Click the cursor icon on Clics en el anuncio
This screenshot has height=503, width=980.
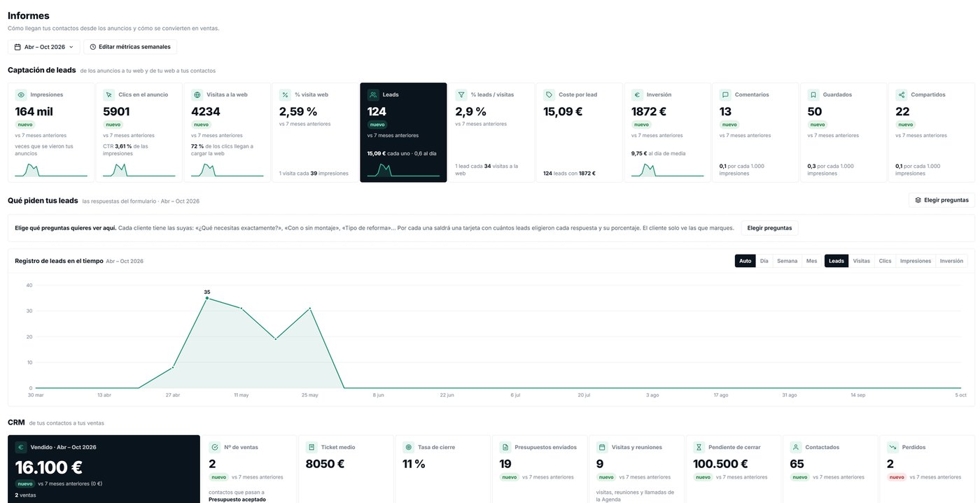coord(109,94)
